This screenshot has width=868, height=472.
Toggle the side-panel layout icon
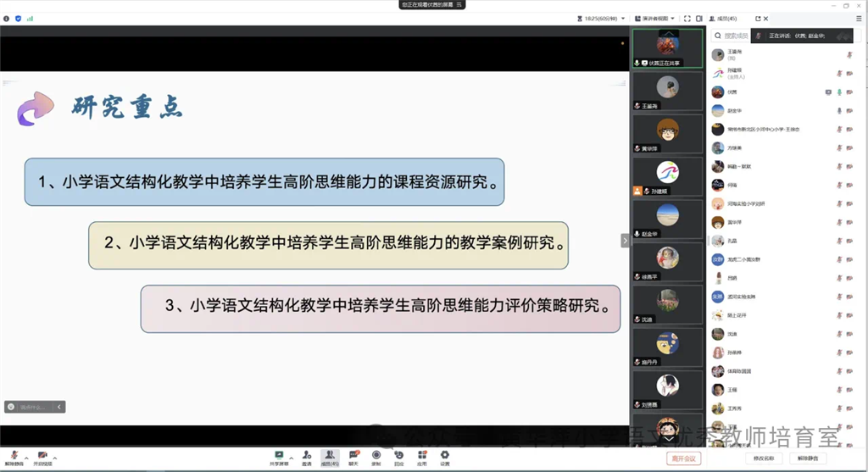coord(699,19)
